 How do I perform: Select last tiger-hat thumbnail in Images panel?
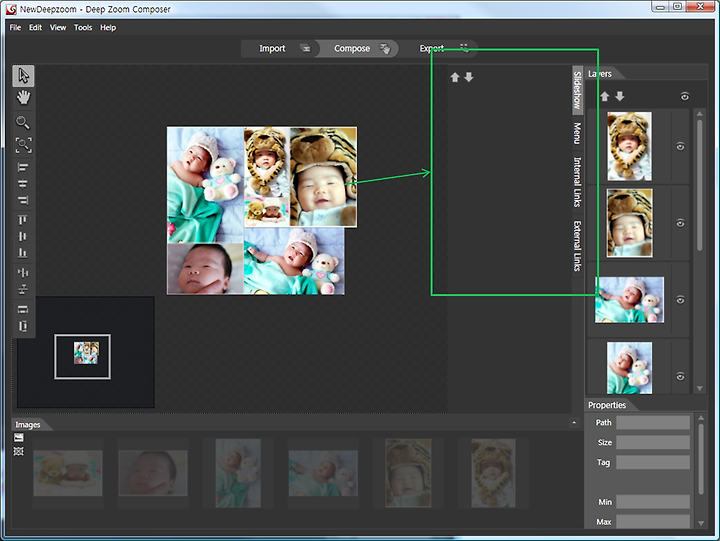coord(493,473)
